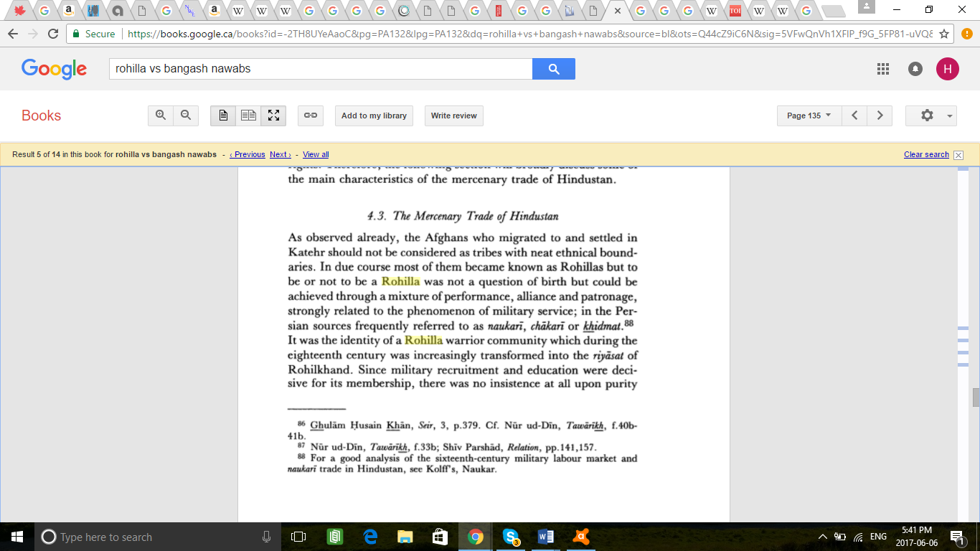Click the vertical scrollbar thumb
Image resolution: width=980 pixels, height=551 pixels.
pos(976,397)
